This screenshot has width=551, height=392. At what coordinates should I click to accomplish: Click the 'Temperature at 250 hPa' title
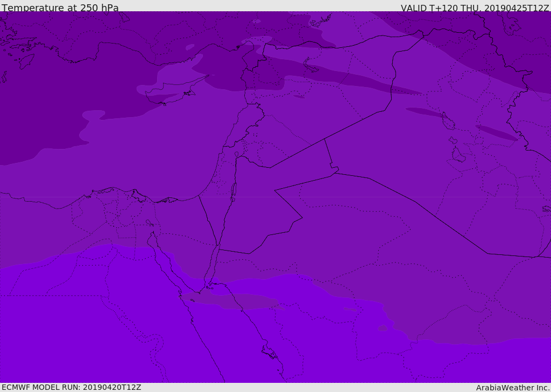pos(60,8)
